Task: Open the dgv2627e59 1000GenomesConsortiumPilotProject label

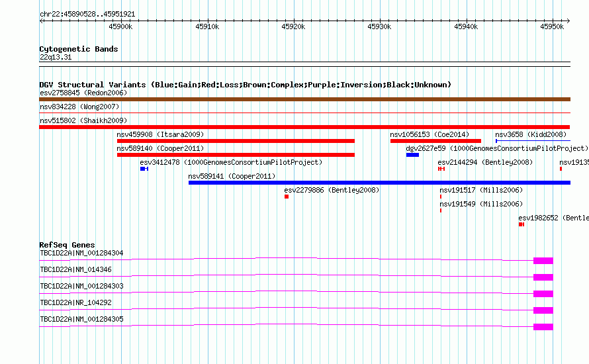Action: [497, 148]
